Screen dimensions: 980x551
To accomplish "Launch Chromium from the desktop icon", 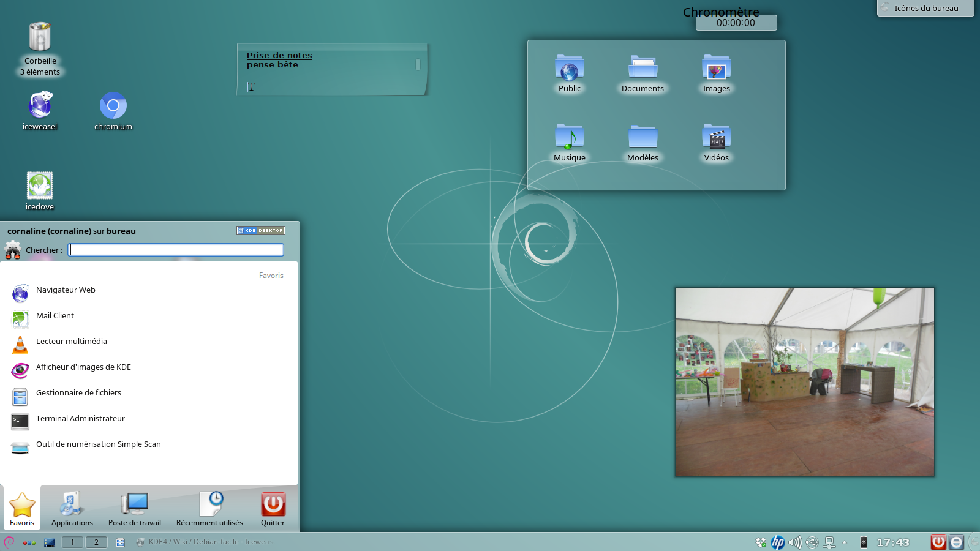I will [x=113, y=106].
